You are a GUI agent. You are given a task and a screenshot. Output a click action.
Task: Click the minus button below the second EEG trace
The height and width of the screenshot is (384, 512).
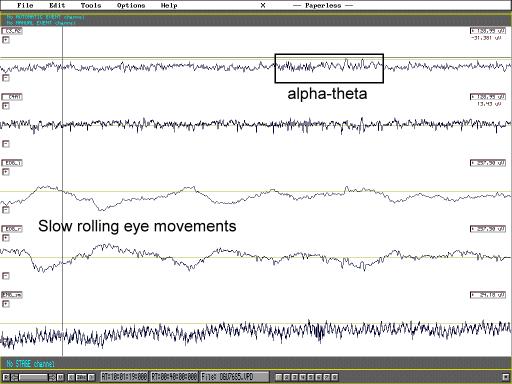point(6,144)
